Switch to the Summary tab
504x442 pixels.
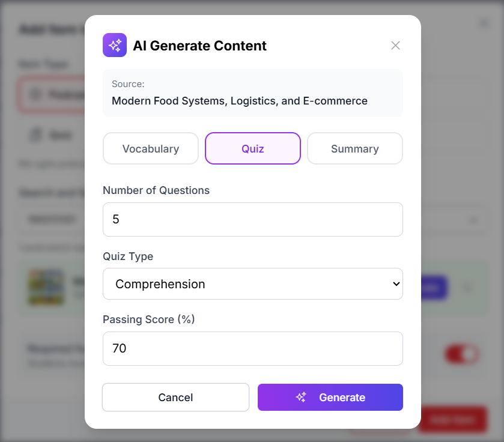click(355, 148)
